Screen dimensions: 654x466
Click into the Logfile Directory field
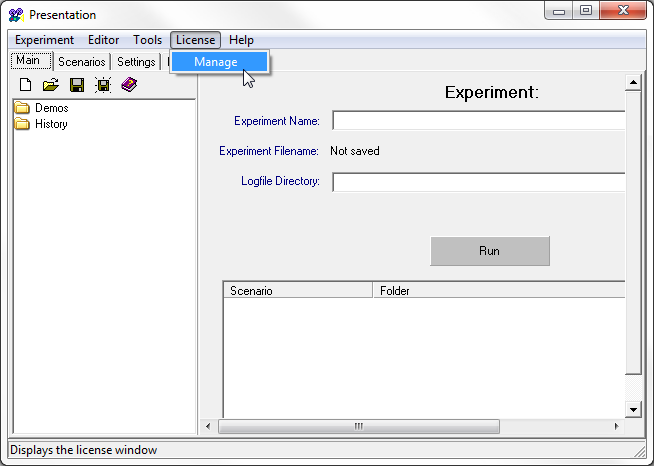[x=479, y=182]
